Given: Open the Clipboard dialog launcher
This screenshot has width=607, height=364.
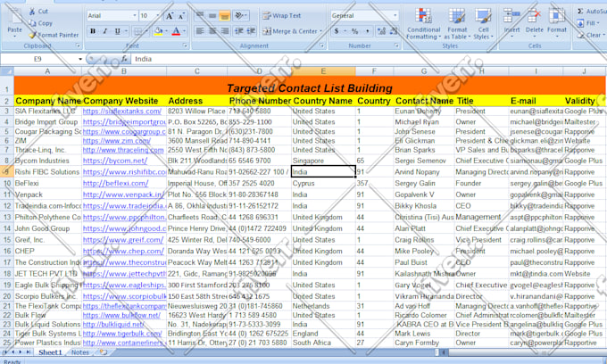Looking at the screenshot, I should point(78,45).
